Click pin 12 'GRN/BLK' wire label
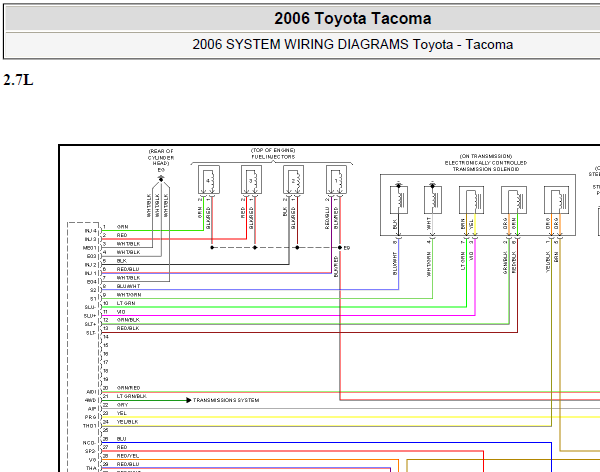Image resolution: width=600 pixels, height=472 pixels. (128, 320)
